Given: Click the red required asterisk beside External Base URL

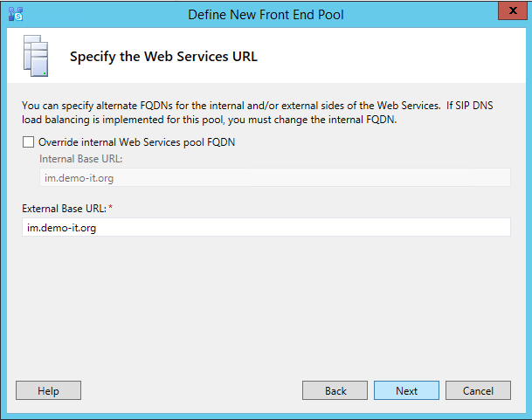Looking at the screenshot, I should (110, 208).
